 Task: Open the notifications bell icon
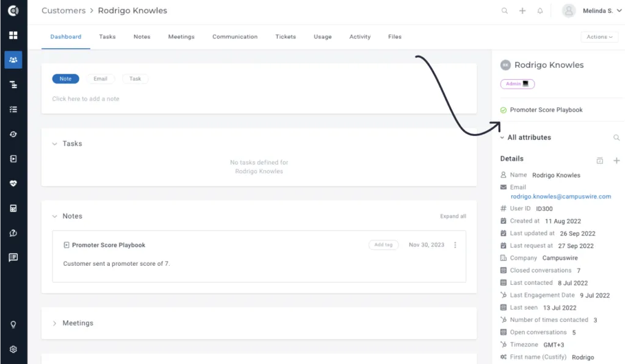pos(540,11)
